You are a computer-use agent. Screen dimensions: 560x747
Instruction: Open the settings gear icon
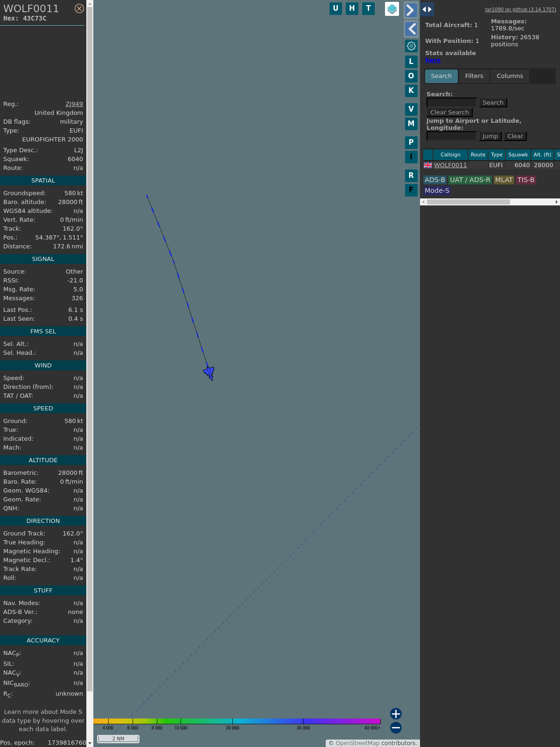[411, 46]
